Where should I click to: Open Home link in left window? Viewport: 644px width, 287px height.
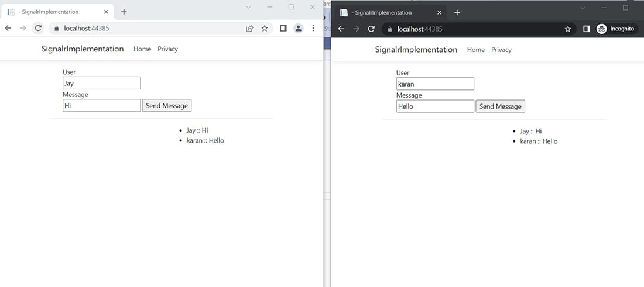point(142,49)
